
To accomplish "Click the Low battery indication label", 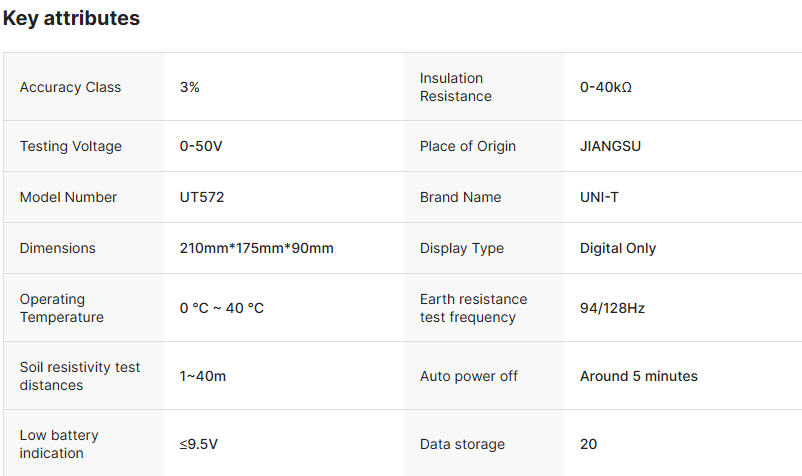I will [x=59, y=444].
